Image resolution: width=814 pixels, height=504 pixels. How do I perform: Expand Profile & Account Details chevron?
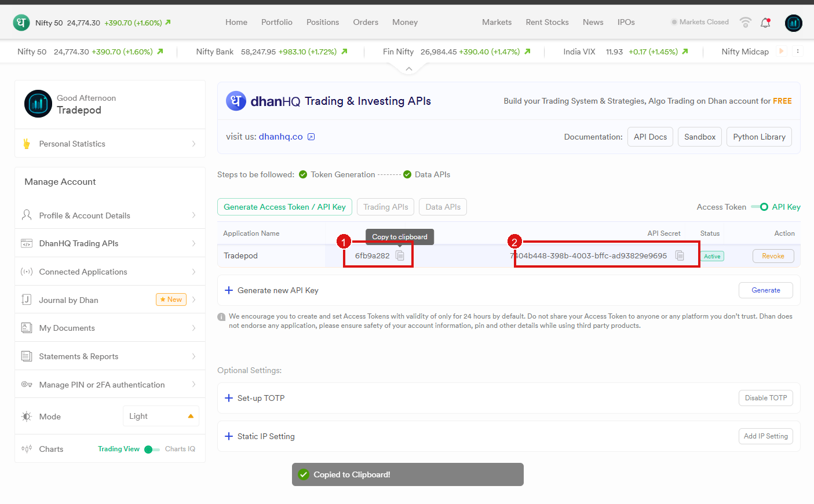point(194,216)
